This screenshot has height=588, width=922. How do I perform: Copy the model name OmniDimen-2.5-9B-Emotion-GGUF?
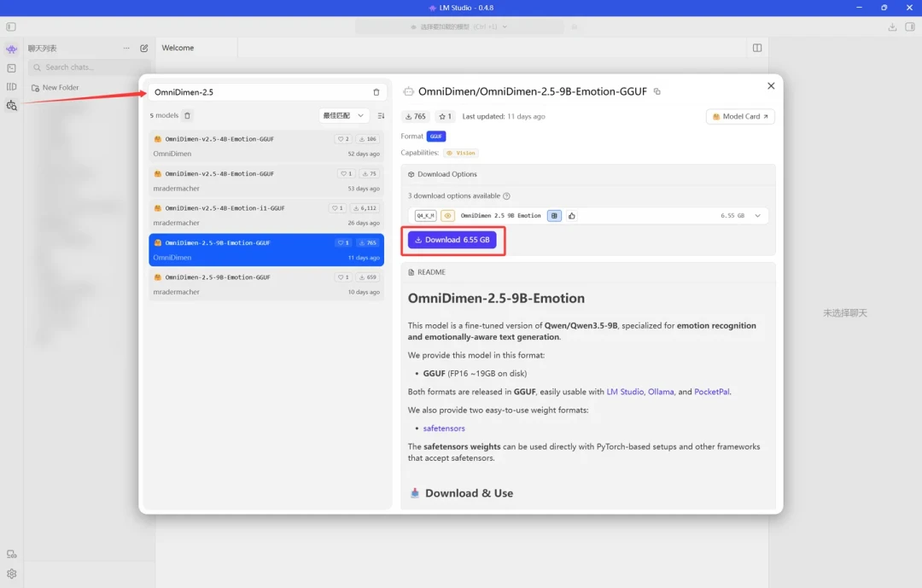[x=657, y=91]
